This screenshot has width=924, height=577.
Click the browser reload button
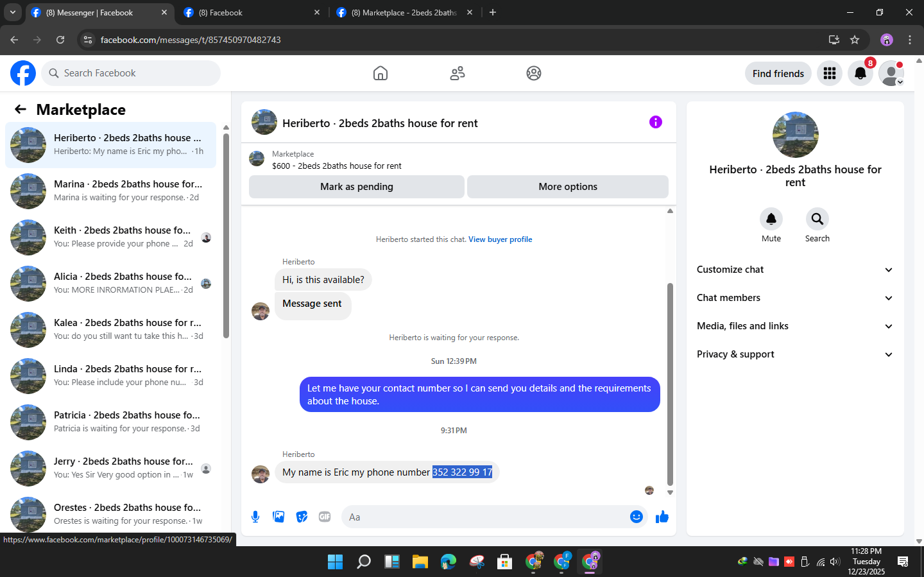pos(60,40)
